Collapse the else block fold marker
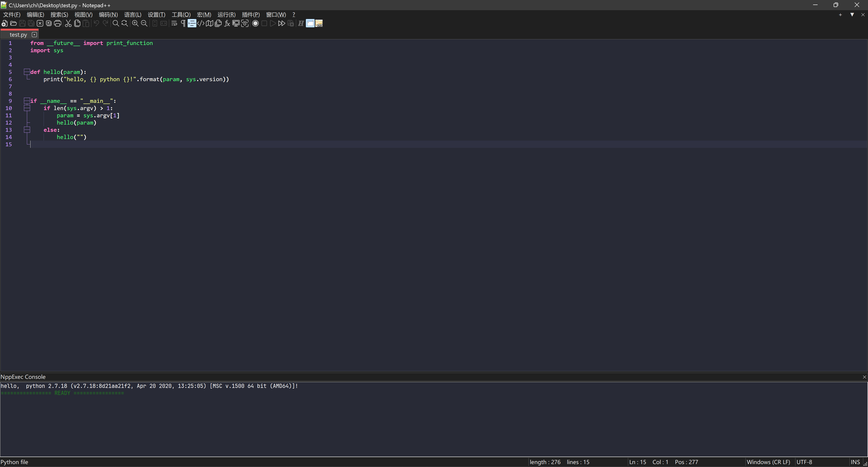This screenshot has width=868, height=467. [x=27, y=130]
